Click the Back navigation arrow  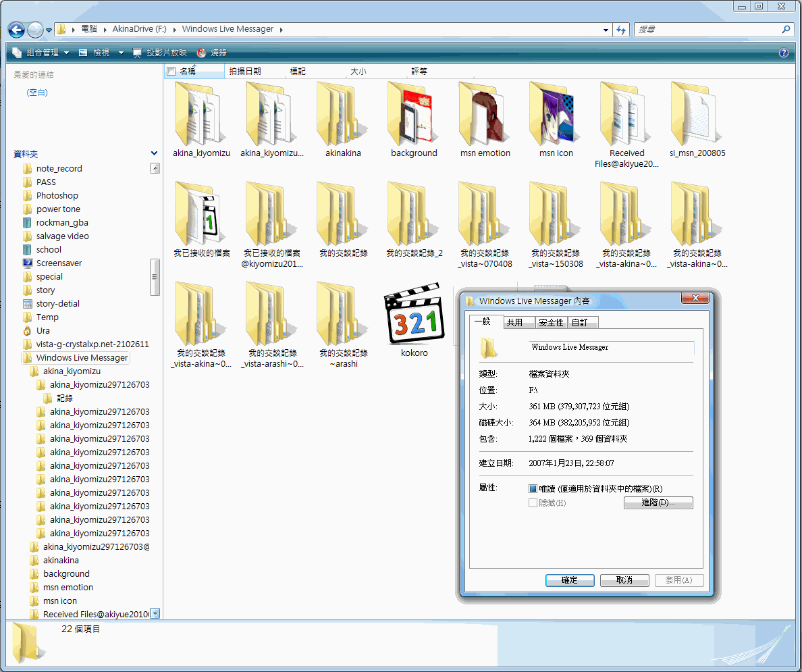click(16, 30)
